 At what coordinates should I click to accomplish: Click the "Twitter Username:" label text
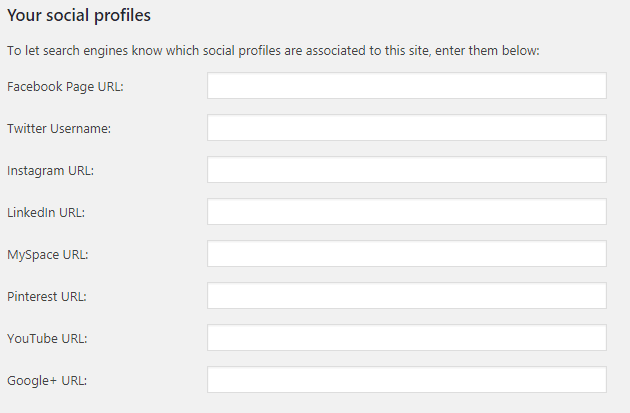point(59,129)
